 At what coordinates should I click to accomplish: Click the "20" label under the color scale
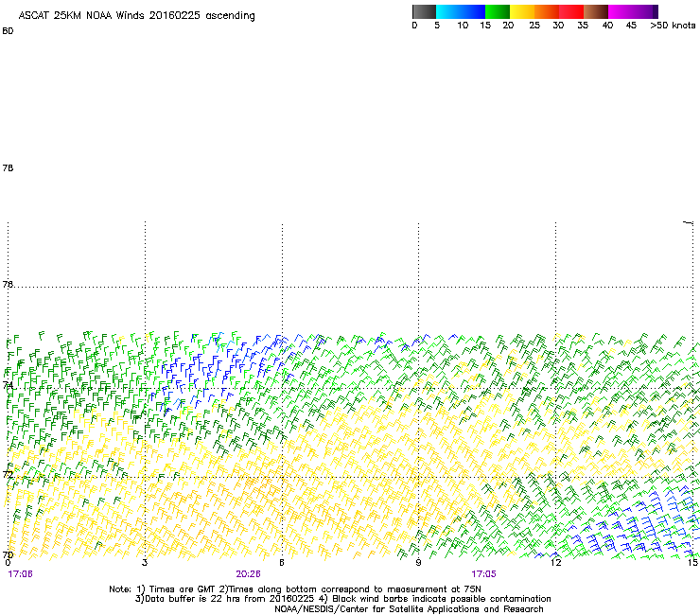(508, 26)
